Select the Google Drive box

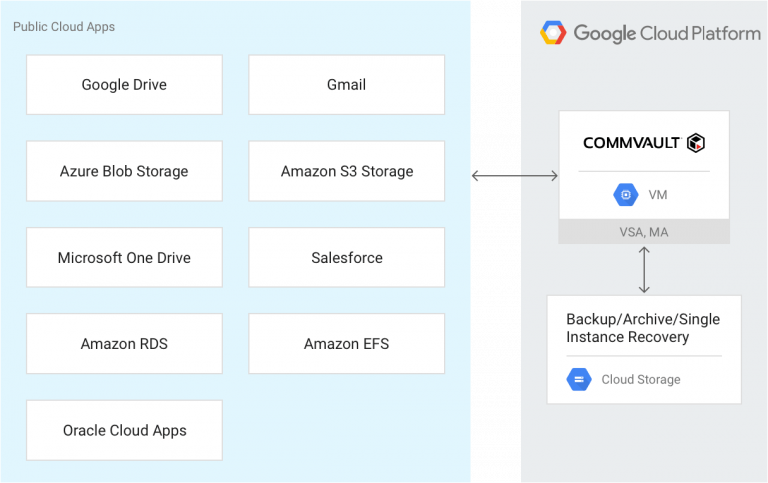point(124,85)
